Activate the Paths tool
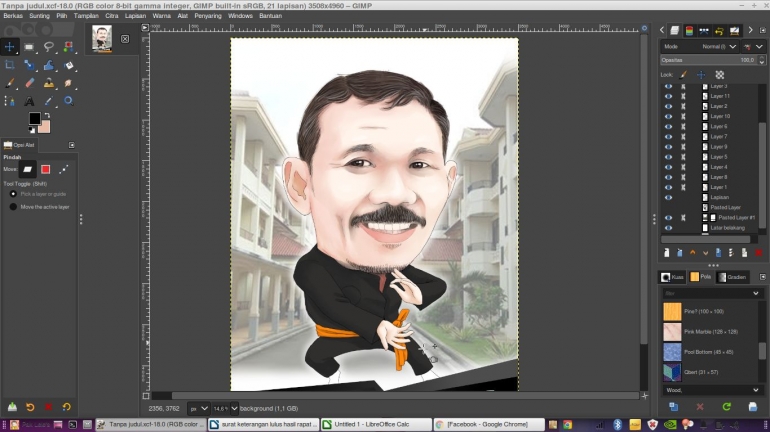This screenshot has width=770, height=432. [x=10, y=101]
